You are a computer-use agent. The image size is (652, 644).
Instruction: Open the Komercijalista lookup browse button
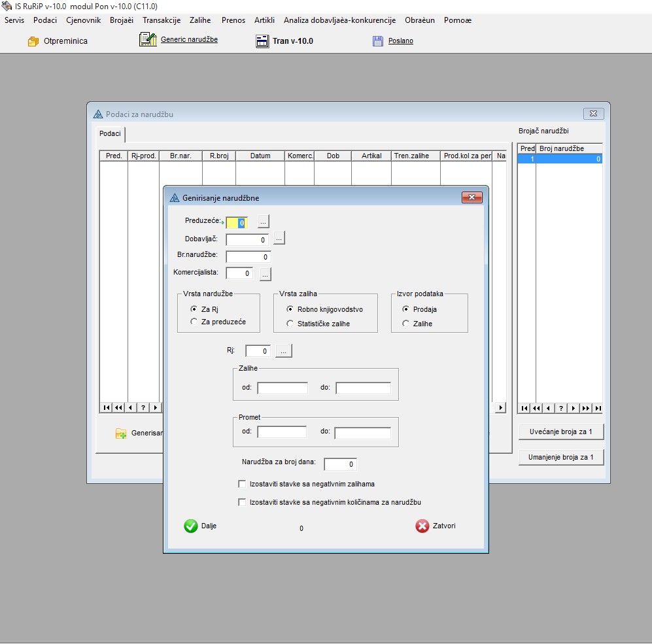point(266,275)
